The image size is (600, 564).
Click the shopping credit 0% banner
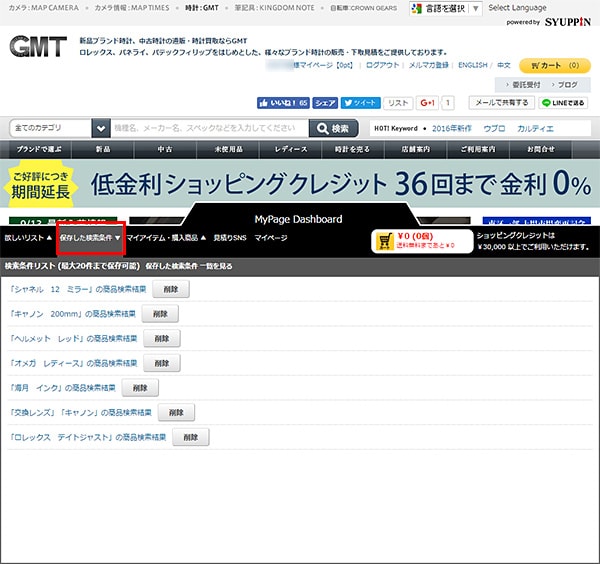300,184
